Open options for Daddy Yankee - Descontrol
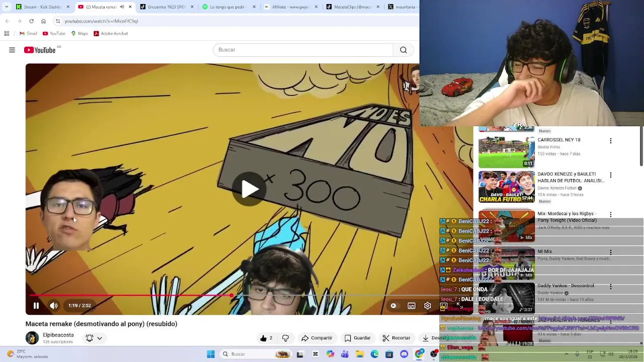 (x=611, y=287)
